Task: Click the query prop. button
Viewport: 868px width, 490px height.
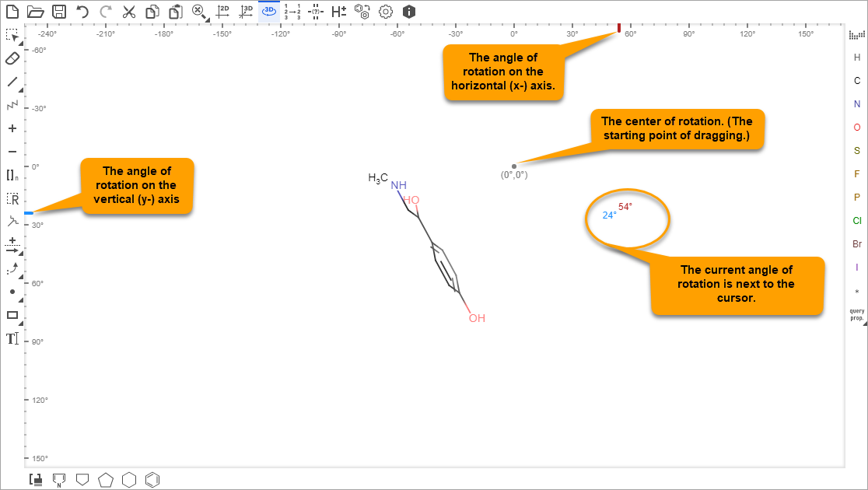Action: pyautogui.click(x=856, y=315)
